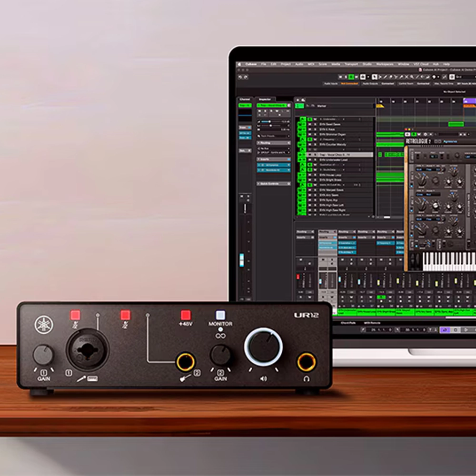Open the Workspaces menu
The image size is (476, 476).
[x=385, y=64]
